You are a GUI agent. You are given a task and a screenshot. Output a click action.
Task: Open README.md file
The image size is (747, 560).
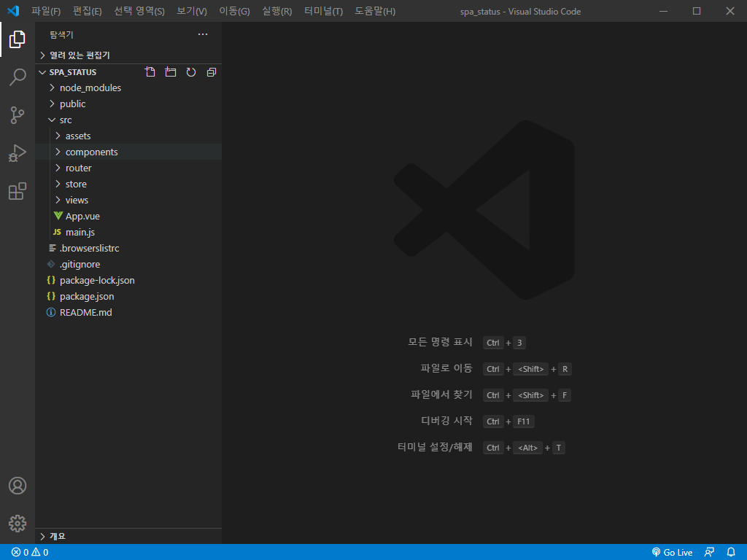tap(128, 312)
